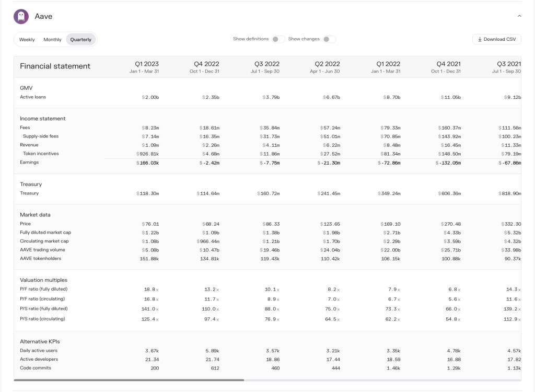The height and width of the screenshot is (392, 535).
Task: Enable the Show definitions toggle
Action: coord(278,39)
